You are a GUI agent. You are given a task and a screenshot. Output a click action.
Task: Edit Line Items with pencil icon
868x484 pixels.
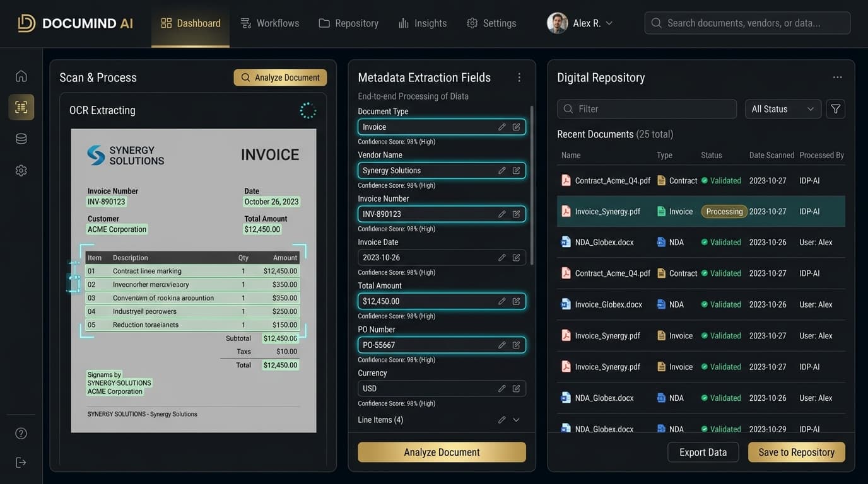tap(502, 420)
